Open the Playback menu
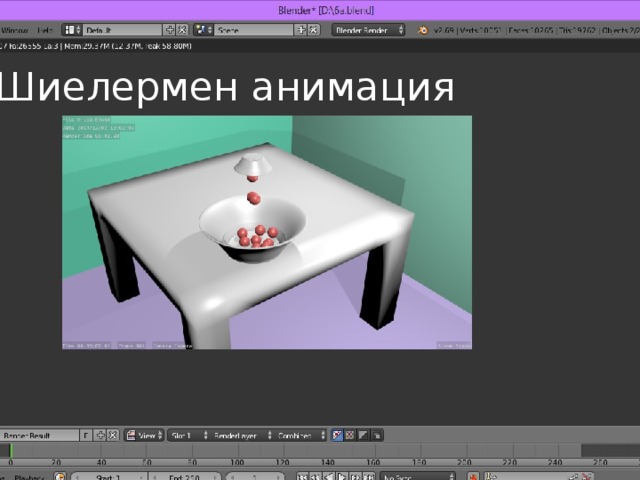Viewport: 640px width, 480px height. tap(29, 477)
